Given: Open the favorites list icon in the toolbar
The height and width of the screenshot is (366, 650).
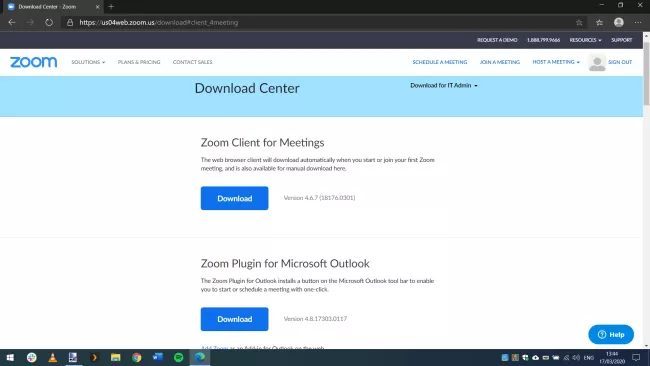Looking at the screenshot, I should (x=599, y=22).
